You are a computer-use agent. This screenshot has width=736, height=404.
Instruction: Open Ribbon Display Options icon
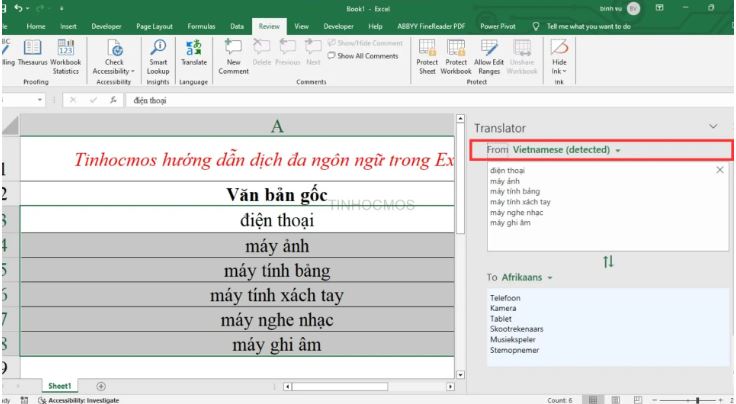click(659, 8)
